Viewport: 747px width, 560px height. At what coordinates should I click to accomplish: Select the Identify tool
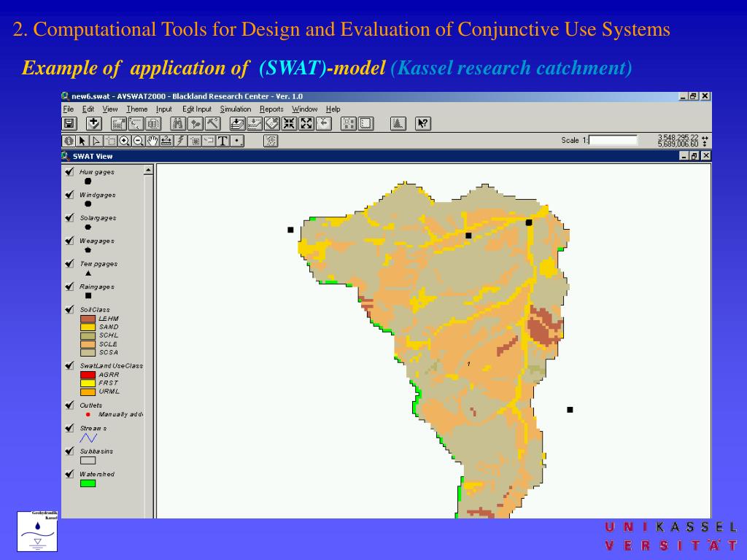[x=69, y=141]
